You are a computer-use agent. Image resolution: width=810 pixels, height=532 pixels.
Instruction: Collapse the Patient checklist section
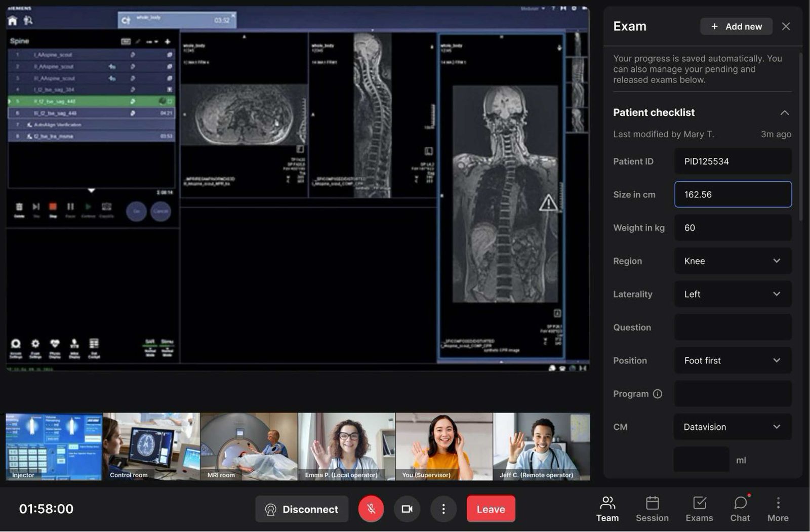click(x=785, y=112)
